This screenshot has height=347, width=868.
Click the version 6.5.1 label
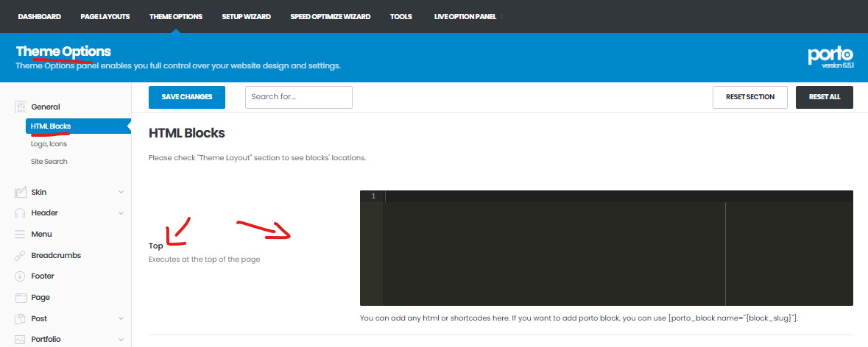(837, 66)
